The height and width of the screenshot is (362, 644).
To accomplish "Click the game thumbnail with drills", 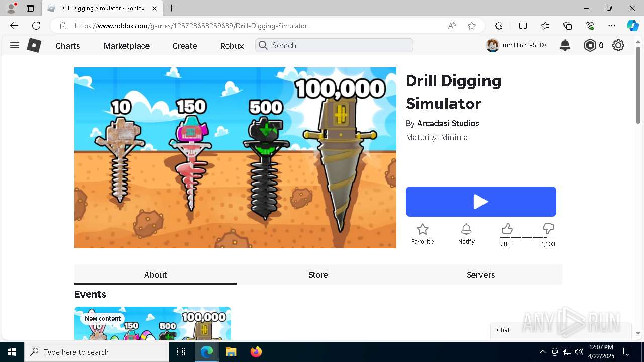I will point(235,158).
